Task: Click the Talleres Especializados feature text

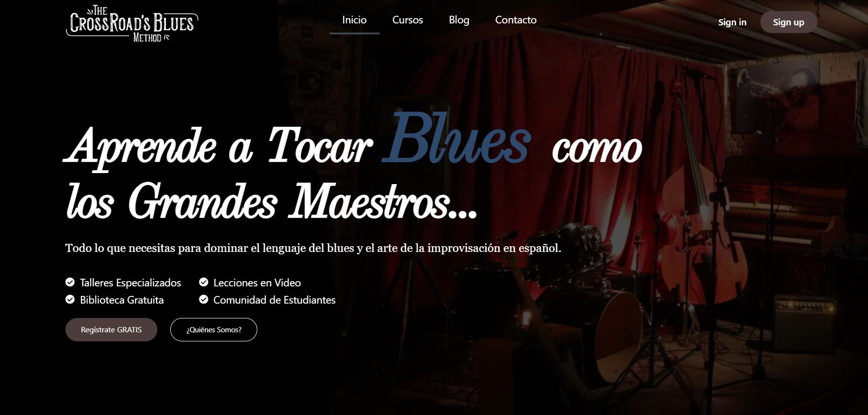Action: coord(131,283)
